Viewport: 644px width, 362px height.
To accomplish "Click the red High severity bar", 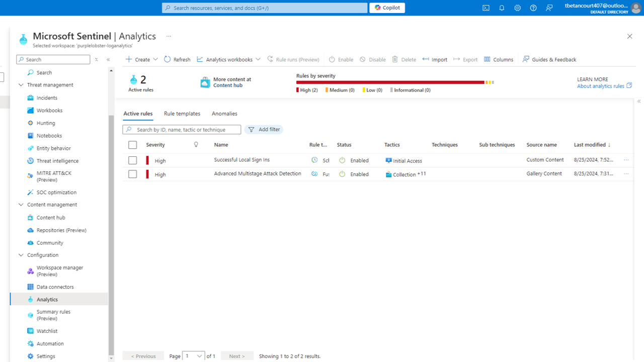I will (390, 82).
